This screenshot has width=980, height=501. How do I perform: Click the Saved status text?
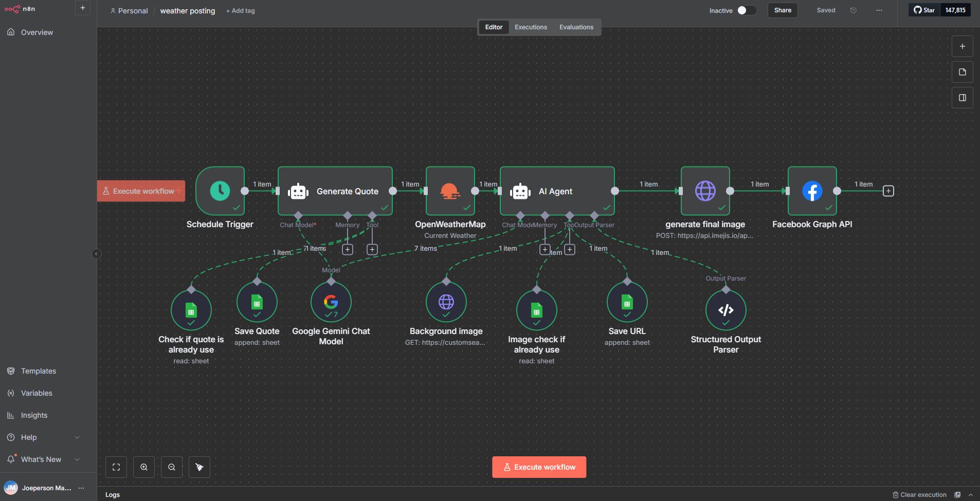coord(826,10)
